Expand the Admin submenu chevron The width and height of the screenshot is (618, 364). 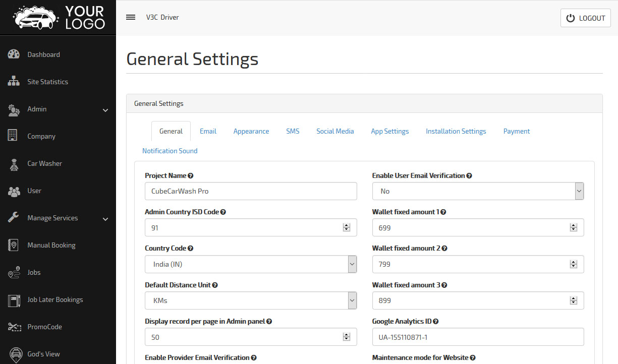click(x=105, y=110)
